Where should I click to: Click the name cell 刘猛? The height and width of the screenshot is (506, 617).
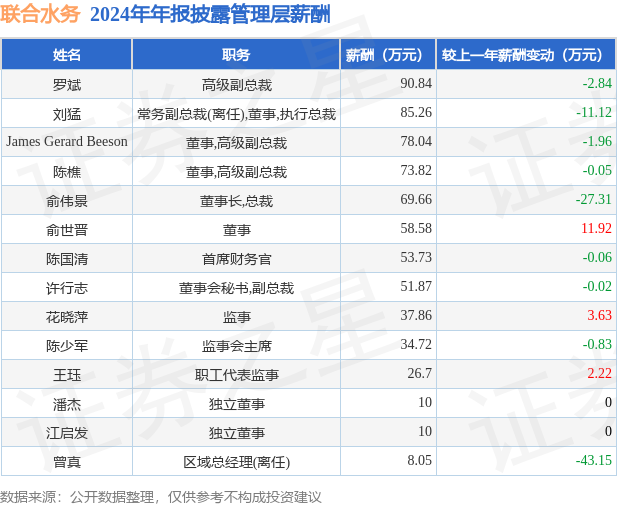pyautogui.click(x=67, y=114)
